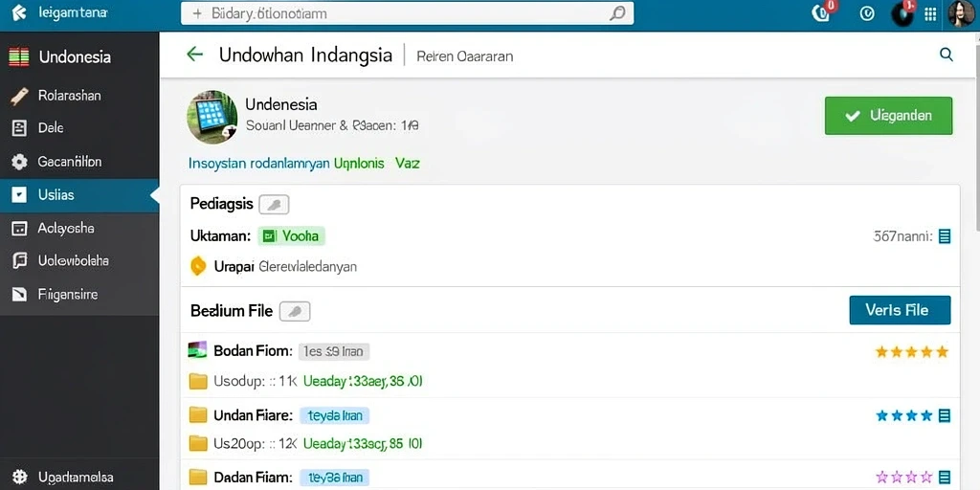Click Ueaday text in Usodup row
980x490 pixels.
(363, 381)
